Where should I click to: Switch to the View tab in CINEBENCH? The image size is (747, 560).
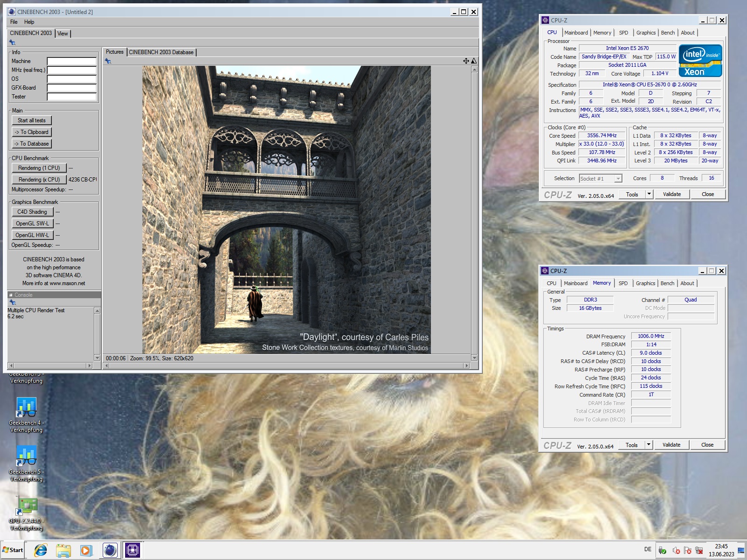coord(63,34)
